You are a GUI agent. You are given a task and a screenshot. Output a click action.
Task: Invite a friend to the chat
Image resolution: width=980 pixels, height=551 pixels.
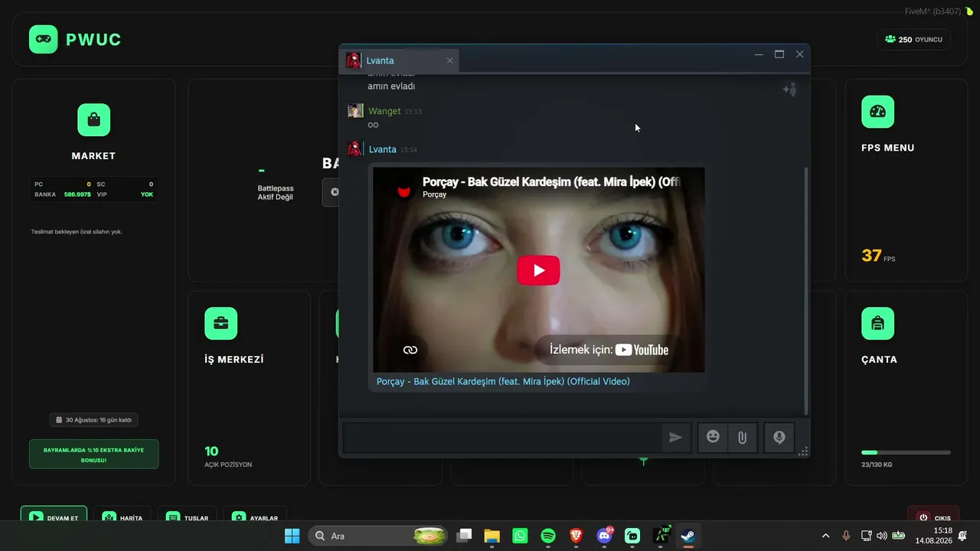pos(789,90)
